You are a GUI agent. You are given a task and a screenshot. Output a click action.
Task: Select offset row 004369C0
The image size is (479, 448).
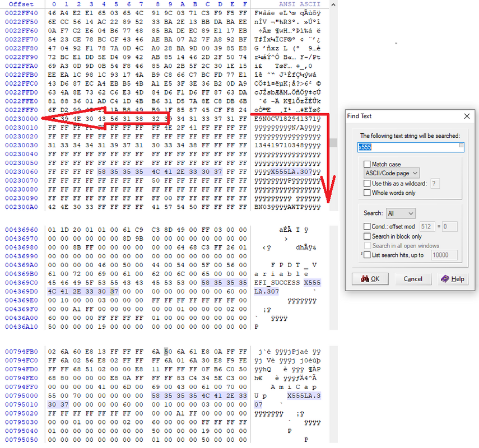[x=21, y=282]
